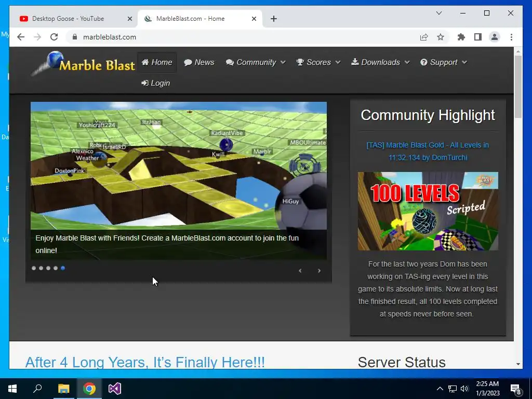Screen dimensions: 532x399
Task: Bookmark this page with the star
Action: click(x=441, y=37)
